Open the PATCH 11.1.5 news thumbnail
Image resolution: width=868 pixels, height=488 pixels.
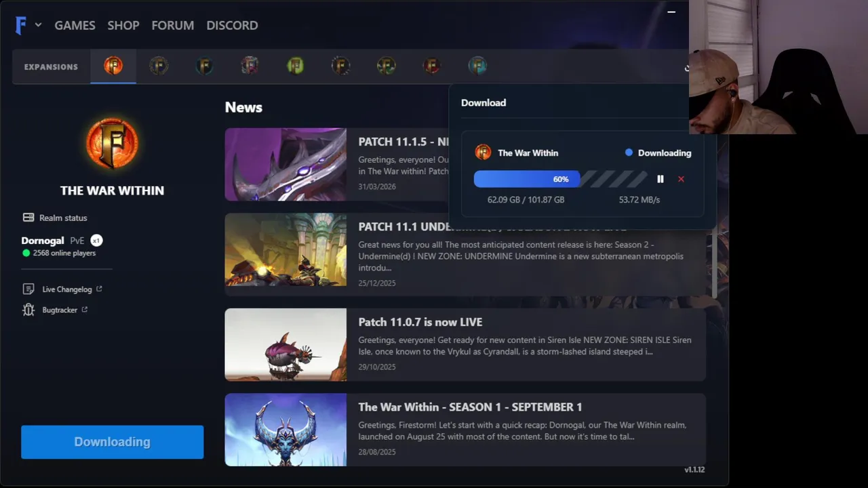285,165
